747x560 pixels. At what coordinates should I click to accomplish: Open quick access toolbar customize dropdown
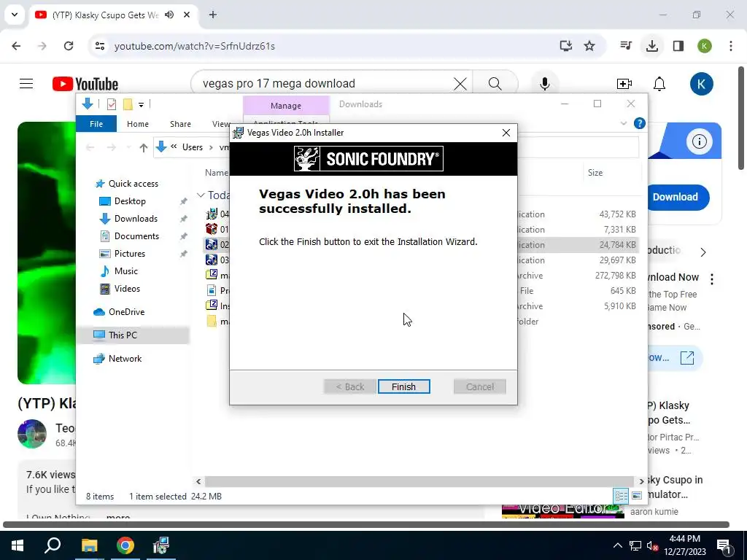click(x=141, y=104)
